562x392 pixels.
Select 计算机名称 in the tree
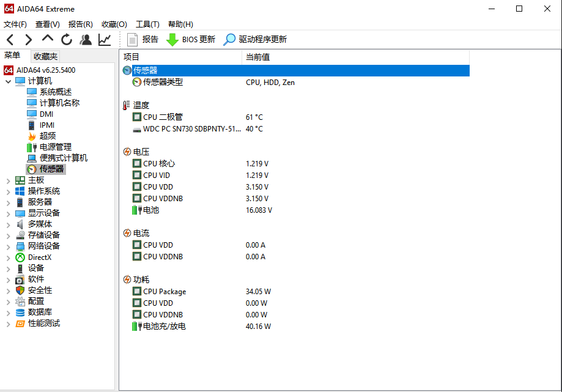pyautogui.click(x=53, y=103)
